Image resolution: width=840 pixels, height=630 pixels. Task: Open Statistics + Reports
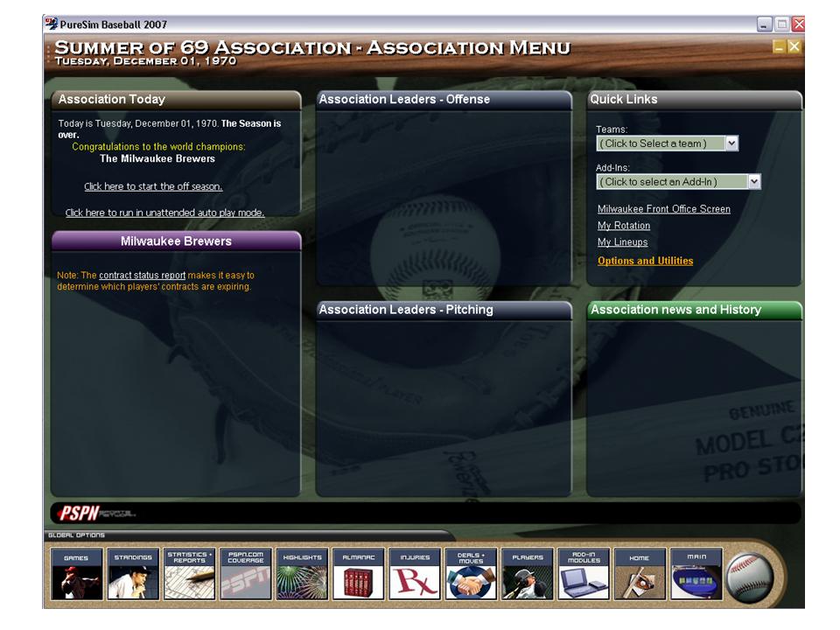point(189,576)
